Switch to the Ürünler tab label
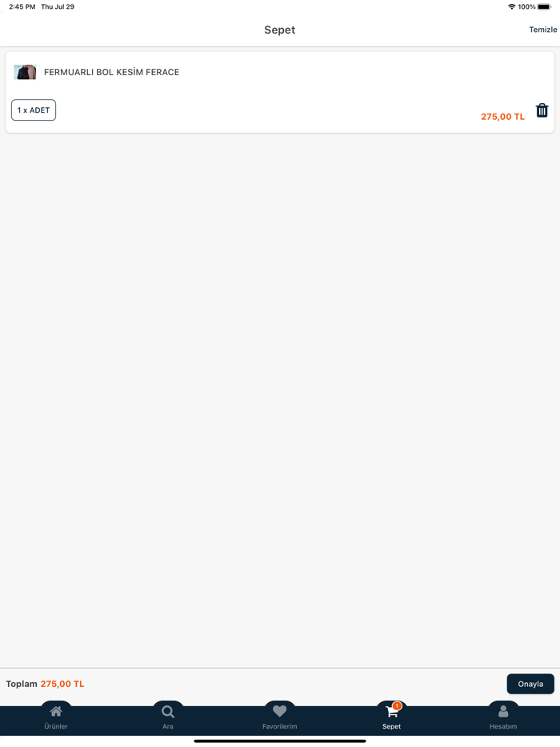This screenshot has width=560, height=747. (56, 726)
